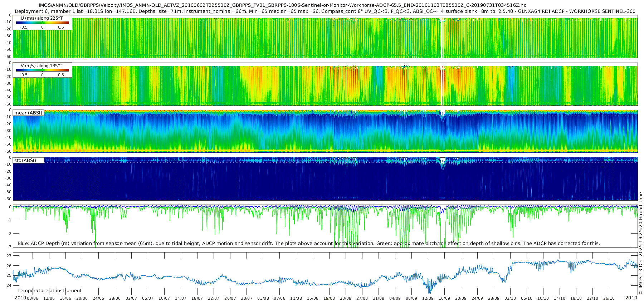
Task: Click the 08/06 date tick label
Action: tap(33, 298)
